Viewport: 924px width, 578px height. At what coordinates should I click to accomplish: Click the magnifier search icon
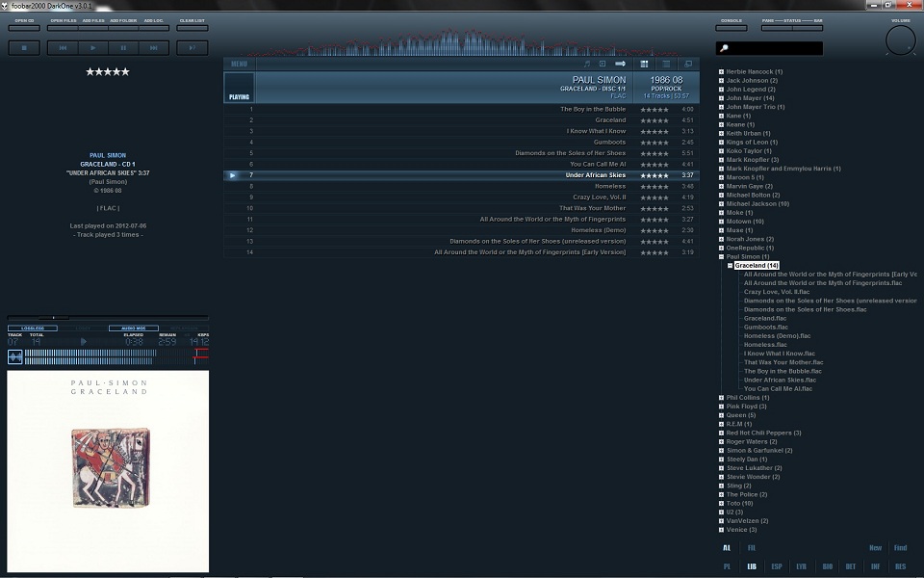(724, 48)
